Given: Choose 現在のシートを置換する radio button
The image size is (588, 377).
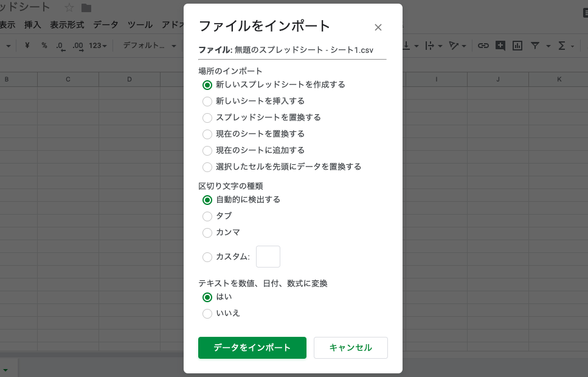Looking at the screenshot, I should [x=207, y=134].
